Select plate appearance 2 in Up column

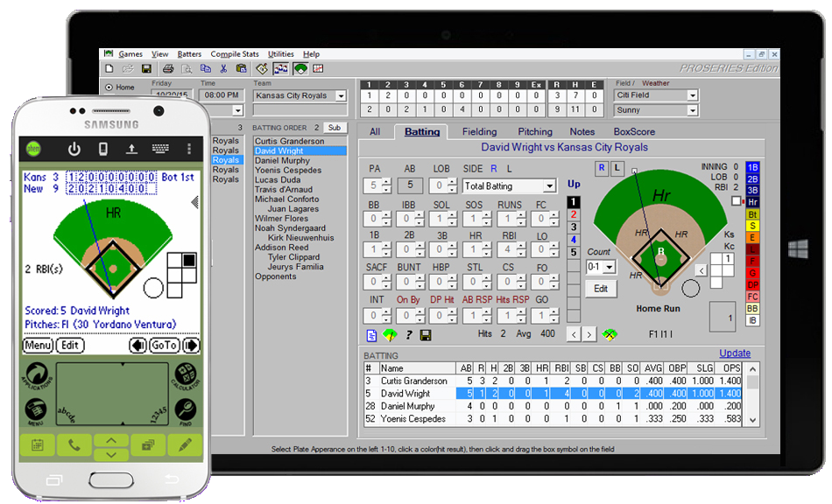573,214
